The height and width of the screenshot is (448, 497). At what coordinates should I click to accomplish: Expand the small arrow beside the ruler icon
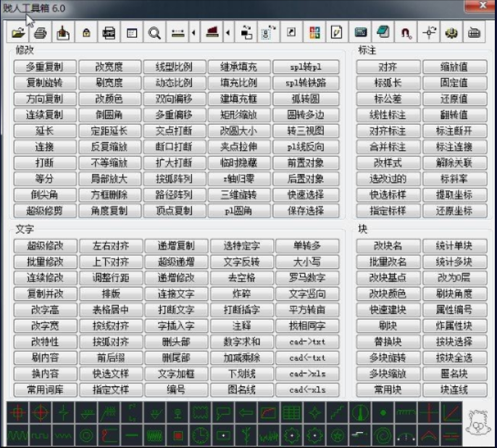pyautogui.click(x=193, y=33)
